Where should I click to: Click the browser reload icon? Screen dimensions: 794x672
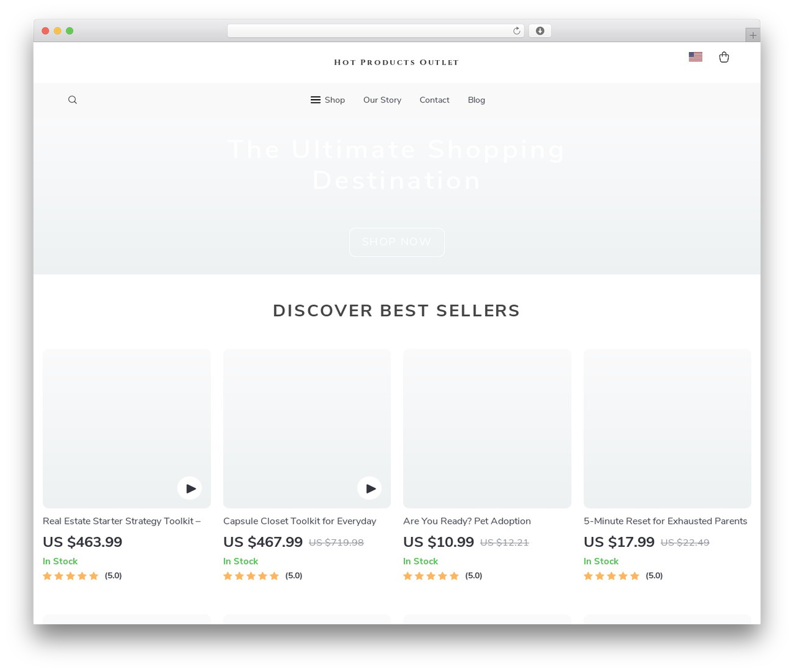516,31
